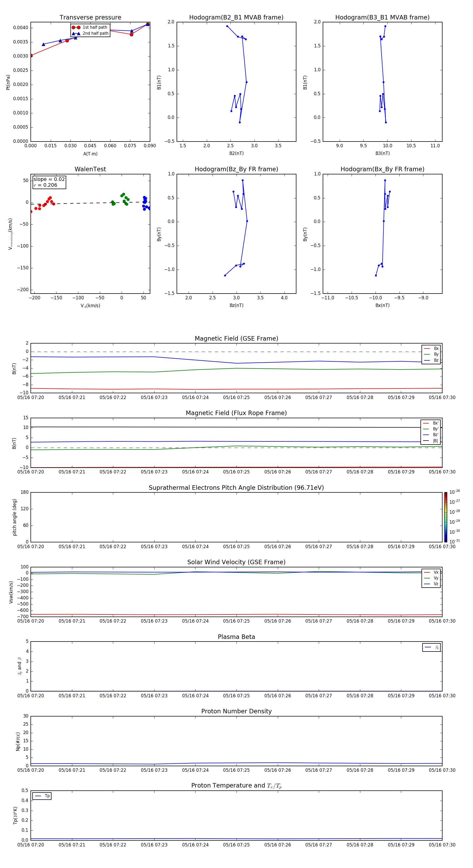Screen dimensions: 473x868
Task: Click the '|B|' entry in flux rope legend
Action: pos(431,441)
